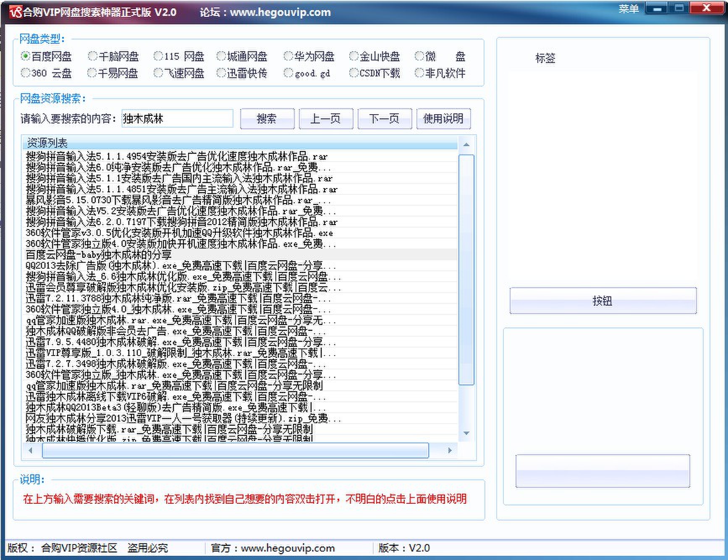This screenshot has height=560, width=728.
Task: Select the 飞速网盘 option
Action: pos(179,73)
